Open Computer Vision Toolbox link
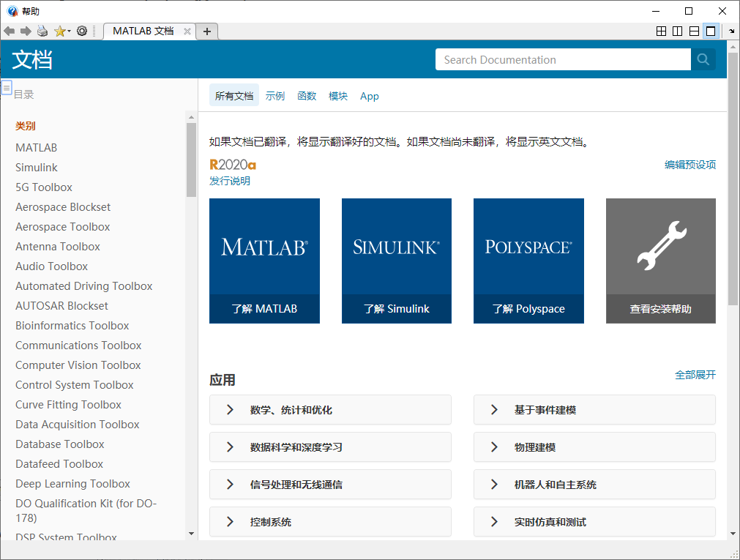Screen dimensions: 740x560 click(78, 365)
